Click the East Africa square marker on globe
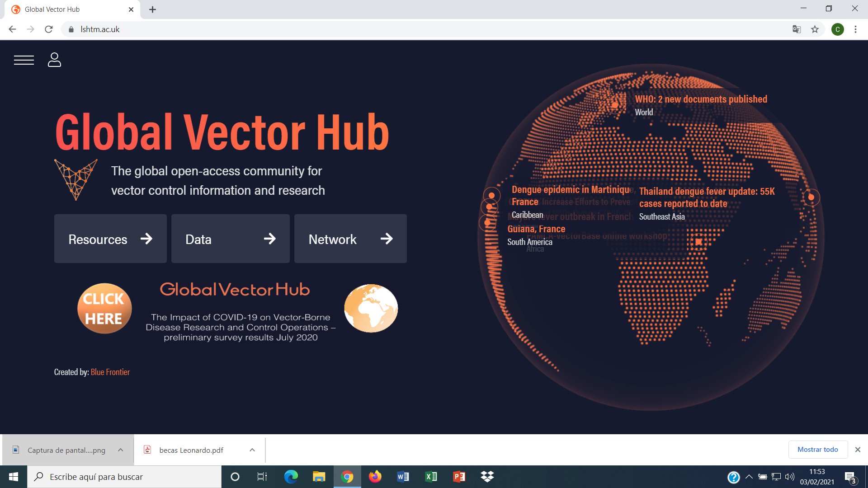868x488 pixels. (698, 242)
